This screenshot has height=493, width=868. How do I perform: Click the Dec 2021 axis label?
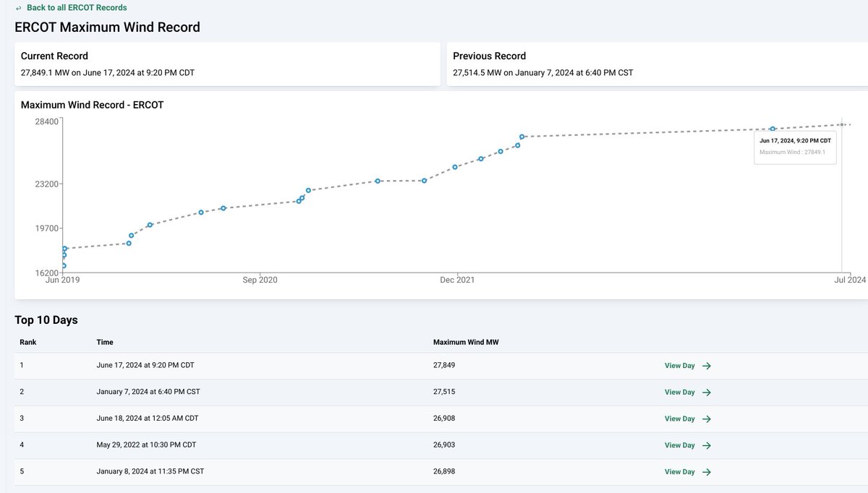click(457, 280)
